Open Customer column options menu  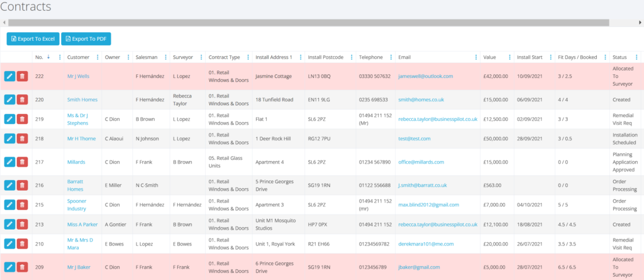click(97, 57)
